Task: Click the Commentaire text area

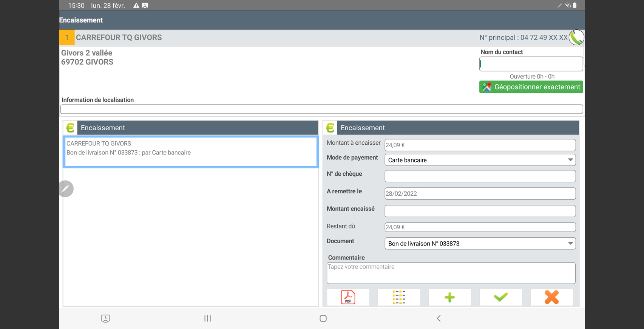Action: (451, 273)
